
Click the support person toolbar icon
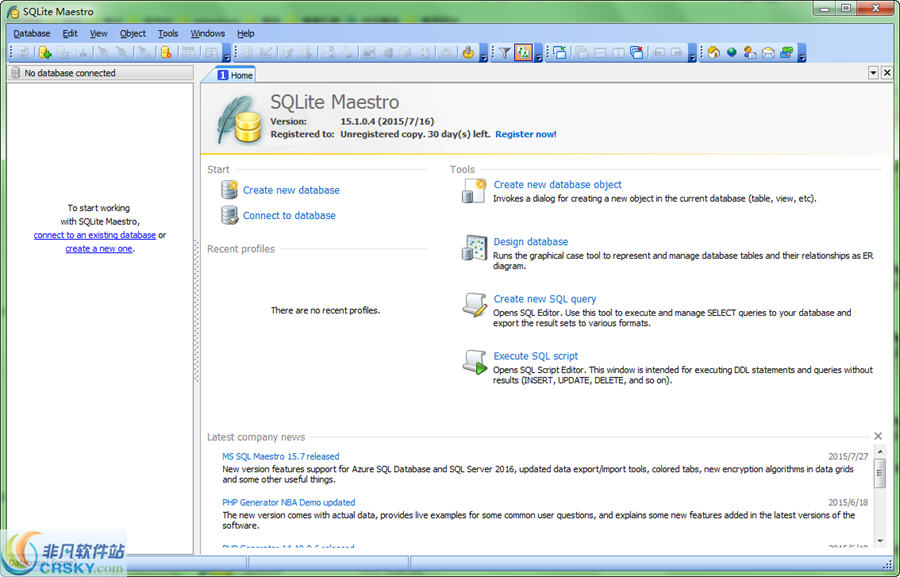[750, 53]
